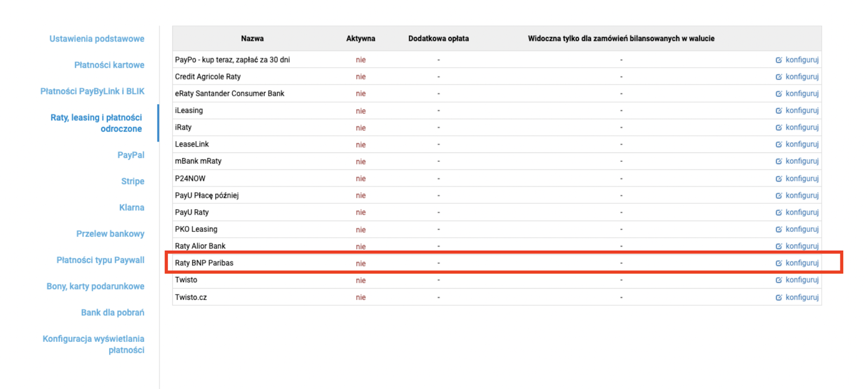Click konfiguruj link for Credit Agricole Raty

click(802, 77)
